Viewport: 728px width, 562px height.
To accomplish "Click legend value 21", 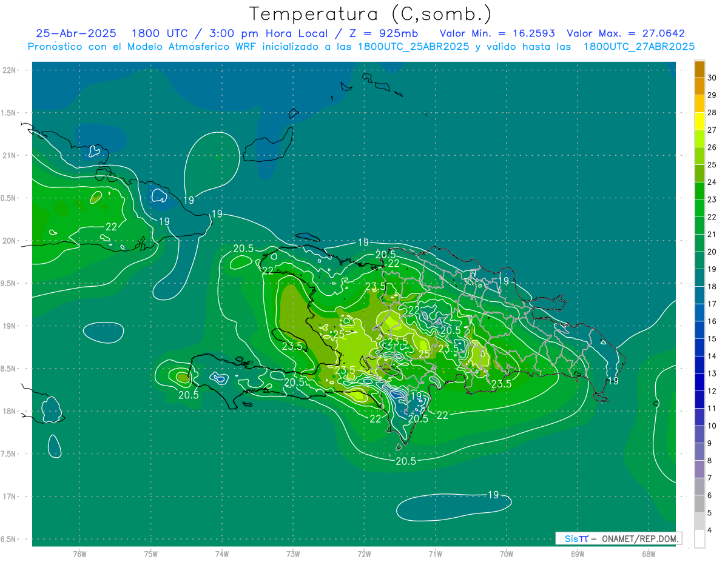I will click(712, 235).
